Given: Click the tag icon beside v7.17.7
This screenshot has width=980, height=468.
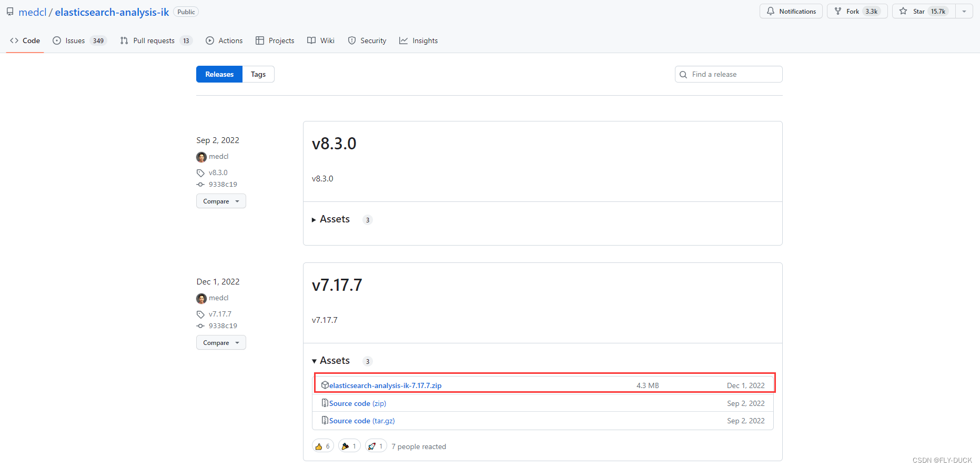Looking at the screenshot, I should tap(200, 314).
